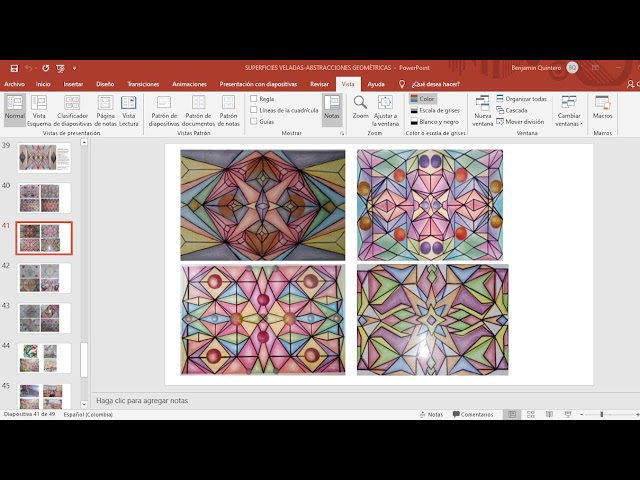This screenshot has height=480, width=640.
Task: Open the Clasificador de diapositivas view
Action: pyautogui.click(x=73, y=110)
